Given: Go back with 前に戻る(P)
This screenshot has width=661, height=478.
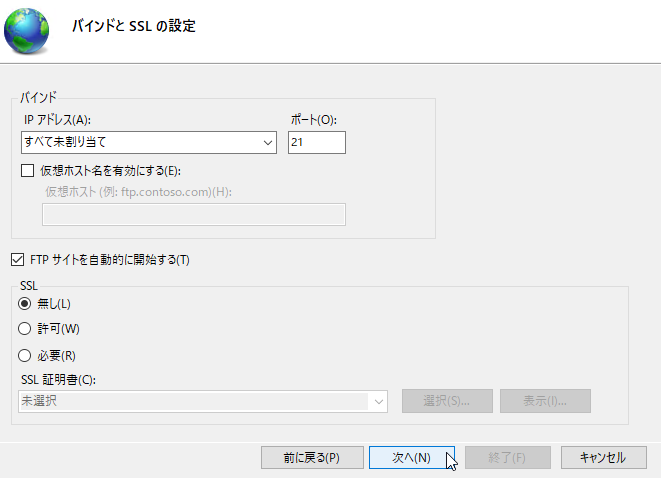Looking at the screenshot, I should pos(312,457).
